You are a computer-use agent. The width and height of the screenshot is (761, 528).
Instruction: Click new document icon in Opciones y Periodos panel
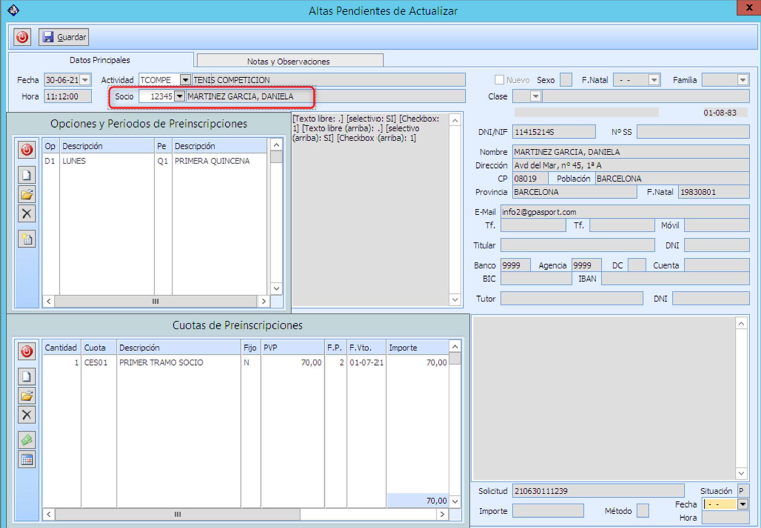(x=27, y=176)
